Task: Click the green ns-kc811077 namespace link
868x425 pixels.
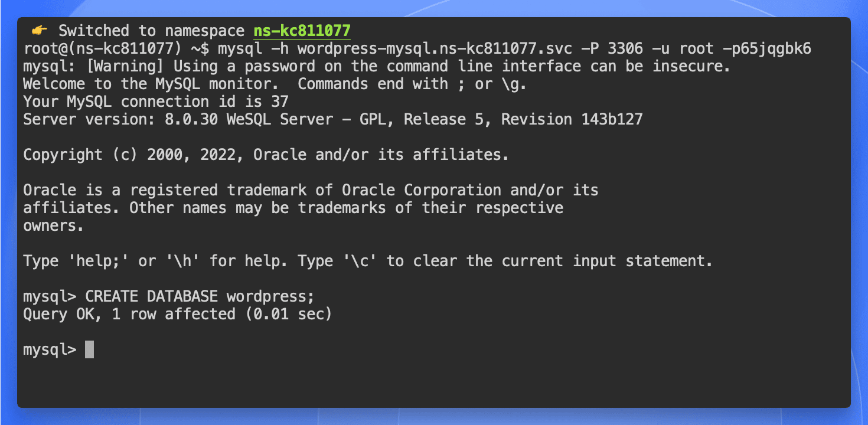Action: (x=302, y=31)
